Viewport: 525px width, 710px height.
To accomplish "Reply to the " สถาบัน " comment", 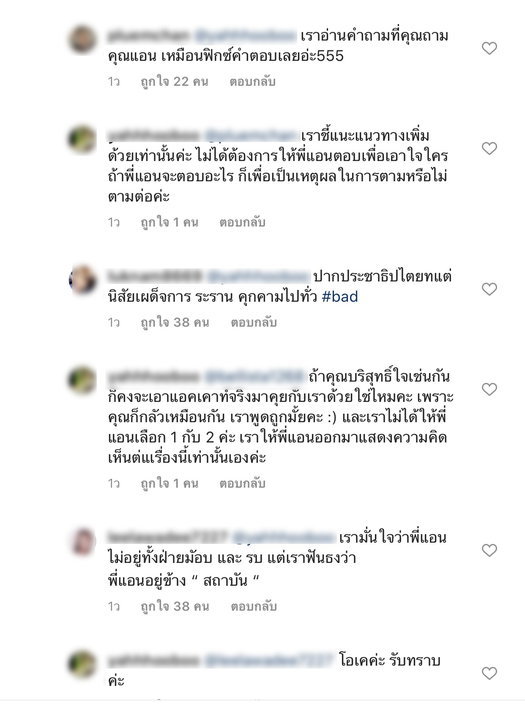I will tap(254, 606).
